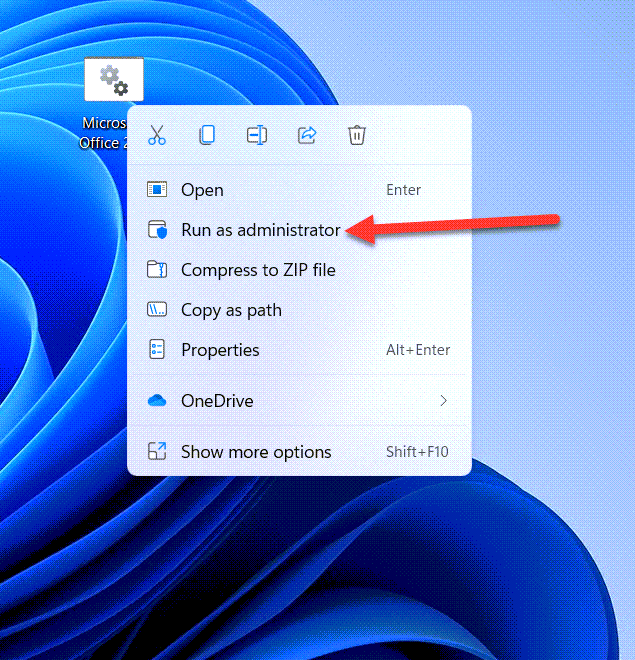The width and height of the screenshot is (635, 660).
Task: Select Copy as path
Action: (x=231, y=310)
